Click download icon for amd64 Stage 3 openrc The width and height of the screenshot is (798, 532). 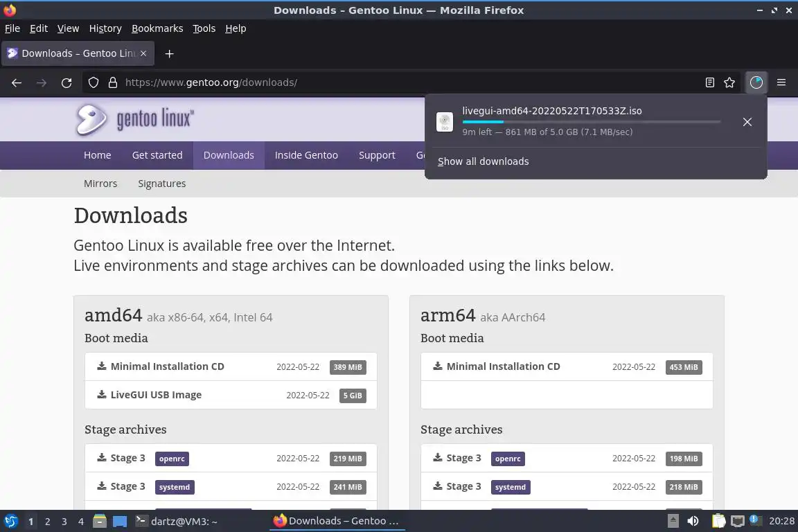point(102,458)
